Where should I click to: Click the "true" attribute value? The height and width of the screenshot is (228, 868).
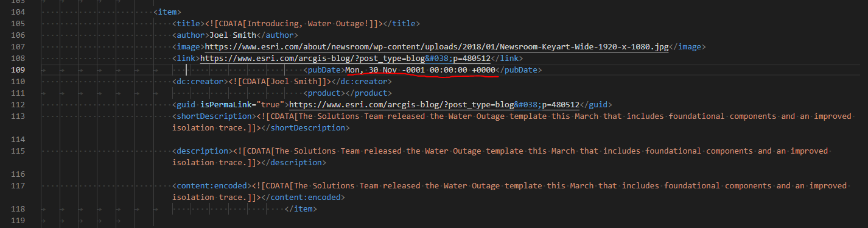coord(270,104)
